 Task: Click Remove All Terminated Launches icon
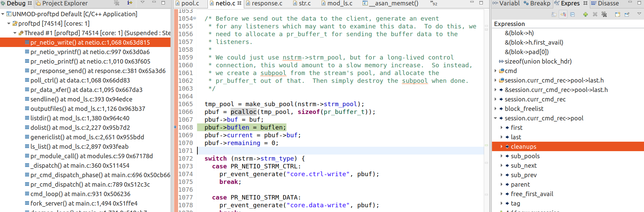[x=117, y=3]
